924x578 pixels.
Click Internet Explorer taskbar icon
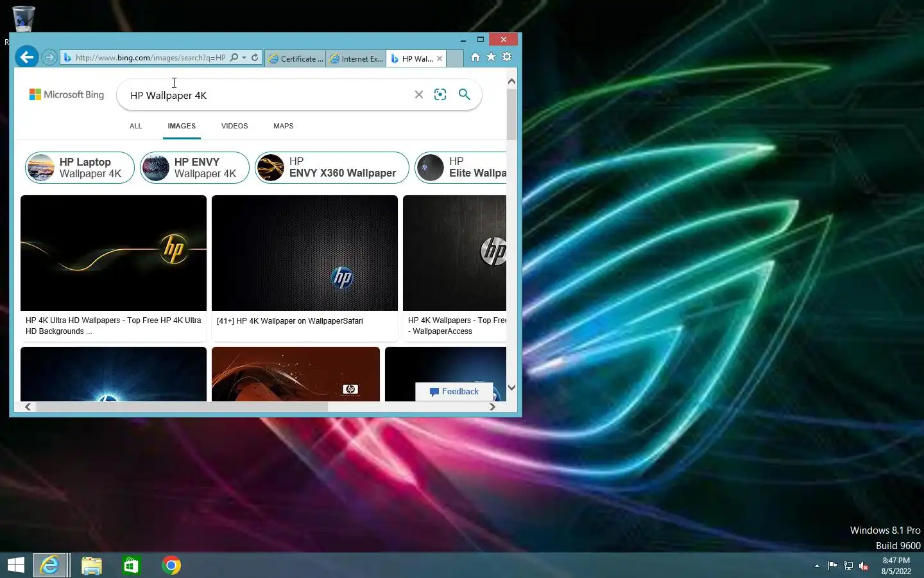pos(50,565)
